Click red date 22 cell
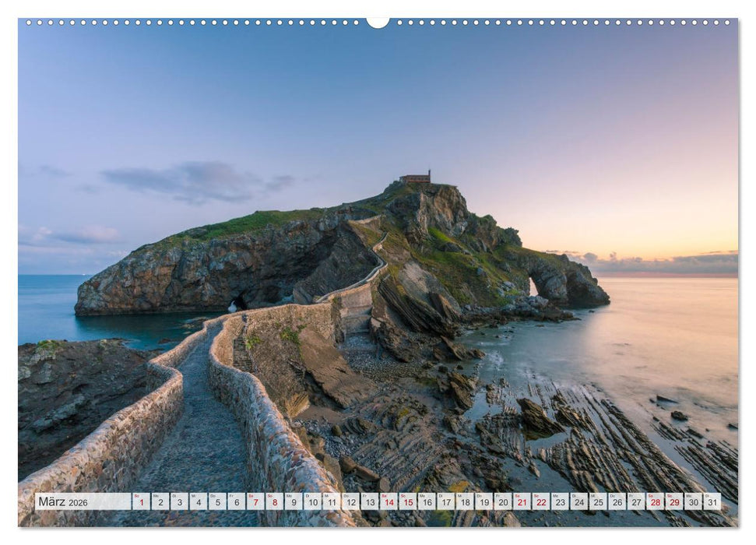 541,502
